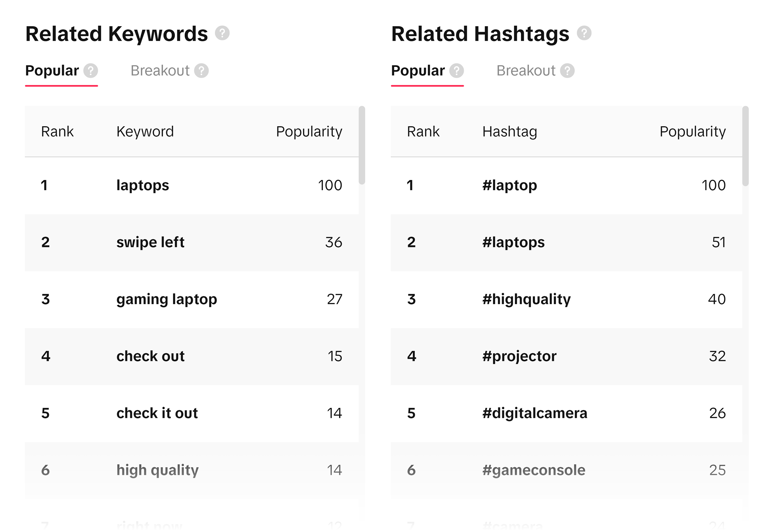The height and width of the screenshot is (532, 772).
Task: Open the laptops keyword entry
Action: coord(142,185)
